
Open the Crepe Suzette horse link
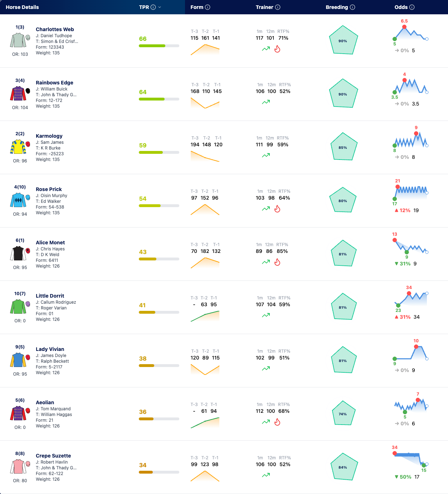(53, 456)
